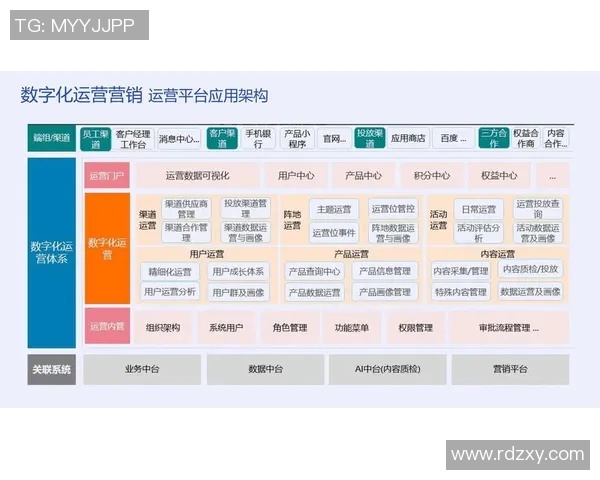Click the 用户运营 section heading
The height and width of the screenshot is (480, 600).
click(207, 254)
